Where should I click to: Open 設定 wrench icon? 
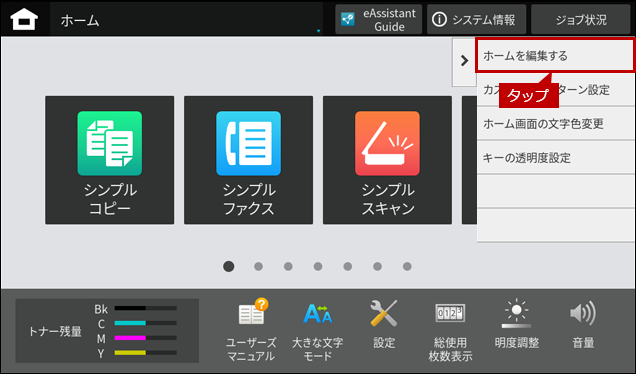coord(384,325)
